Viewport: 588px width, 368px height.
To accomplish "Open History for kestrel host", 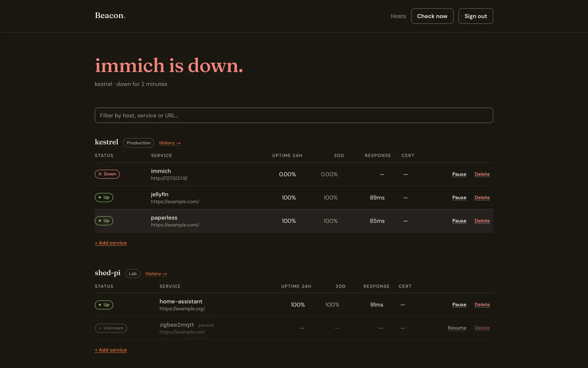I will (x=170, y=143).
